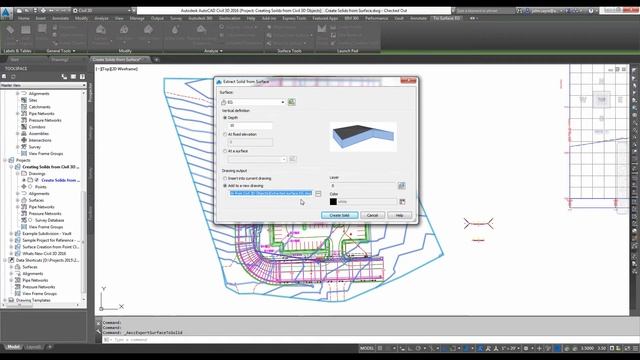The image size is (640, 360).
Task: Expand the Assemblies node
Action: pyautogui.click(x=18, y=133)
